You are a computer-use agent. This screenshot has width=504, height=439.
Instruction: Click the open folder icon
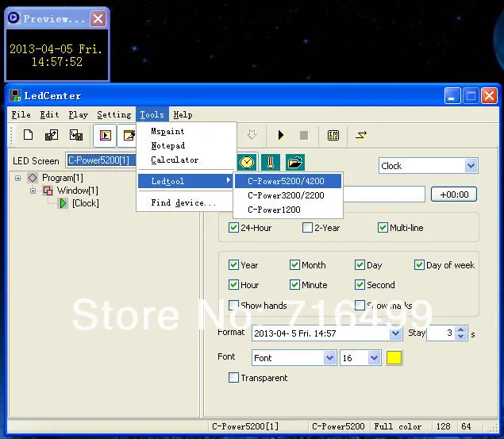(295, 162)
